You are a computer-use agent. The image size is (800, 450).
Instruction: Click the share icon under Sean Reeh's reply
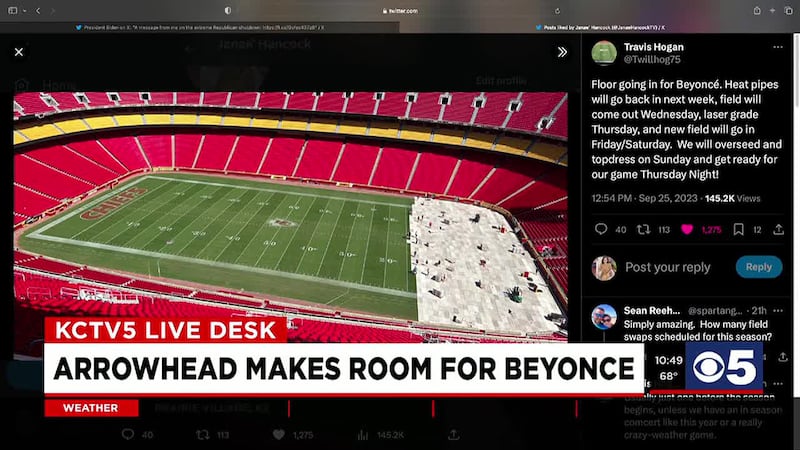click(x=783, y=357)
